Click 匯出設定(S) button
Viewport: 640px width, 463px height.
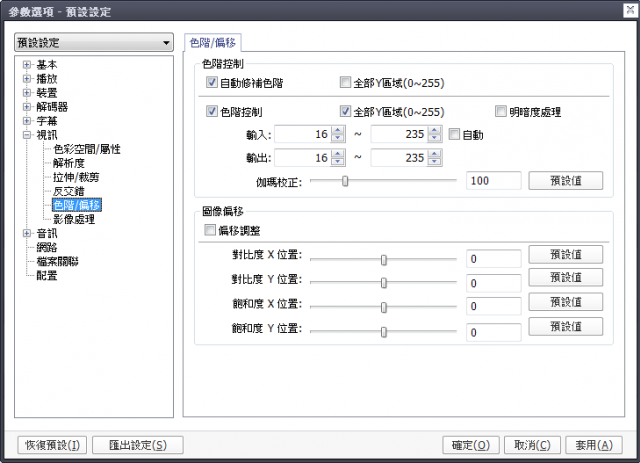click(x=138, y=445)
